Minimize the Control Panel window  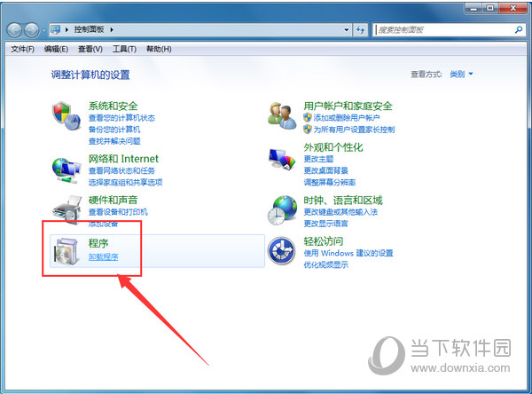point(474,8)
